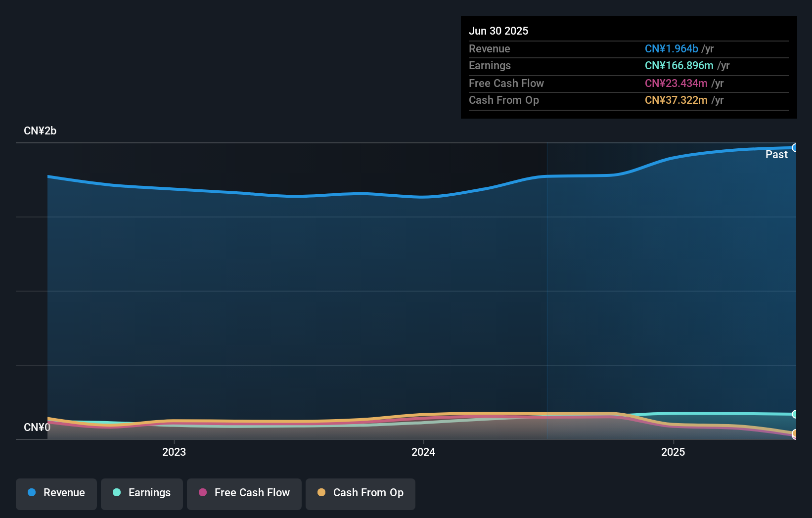The image size is (812, 518).
Task: Click the 2025 x-axis label
Action: click(673, 452)
